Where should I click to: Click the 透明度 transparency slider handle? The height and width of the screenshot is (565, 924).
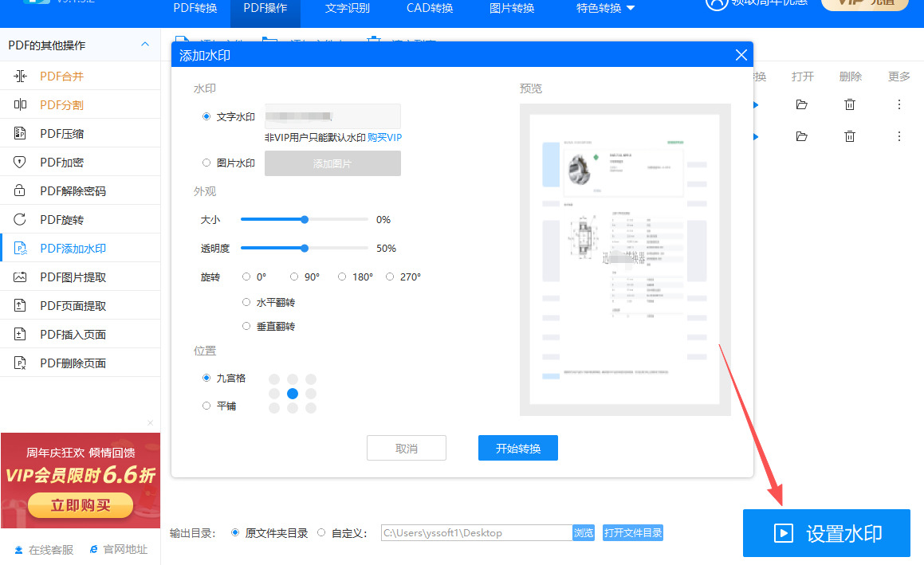305,248
